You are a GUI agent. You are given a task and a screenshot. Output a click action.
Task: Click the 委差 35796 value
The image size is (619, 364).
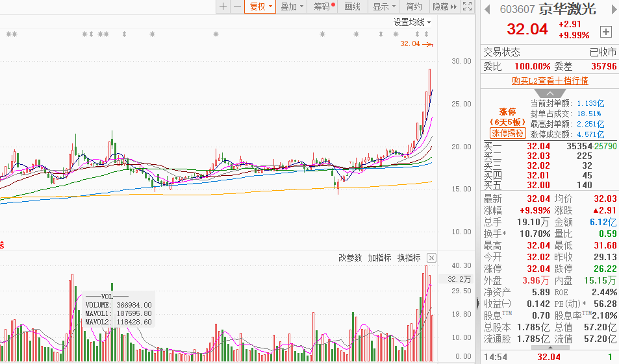604,66
